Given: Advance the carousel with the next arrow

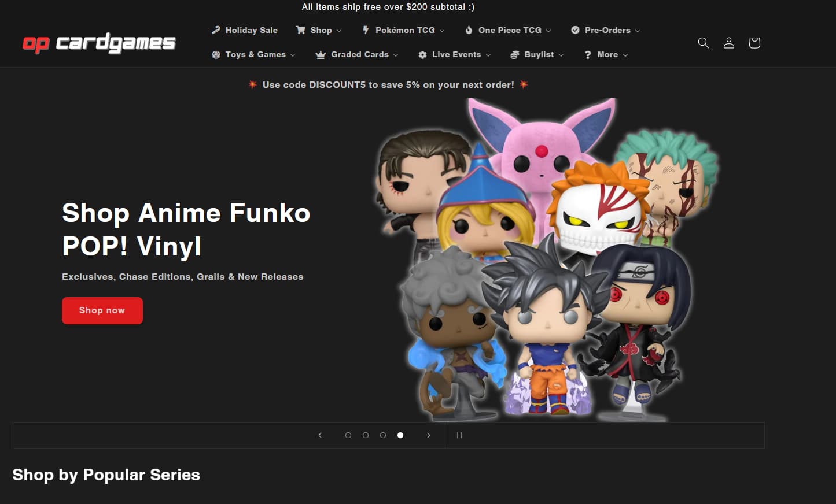Looking at the screenshot, I should point(429,435).
